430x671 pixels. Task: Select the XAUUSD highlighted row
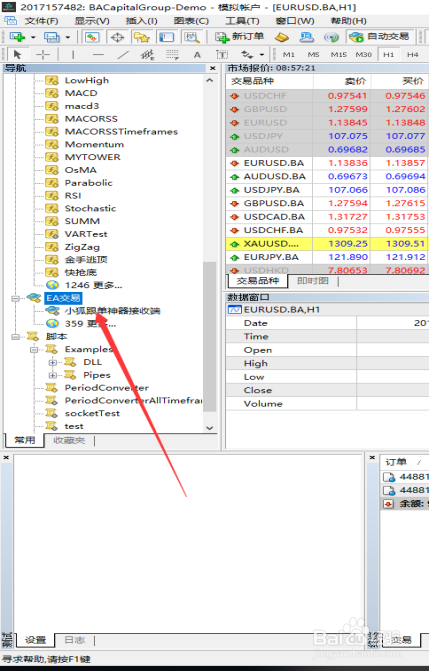(327, 244)
